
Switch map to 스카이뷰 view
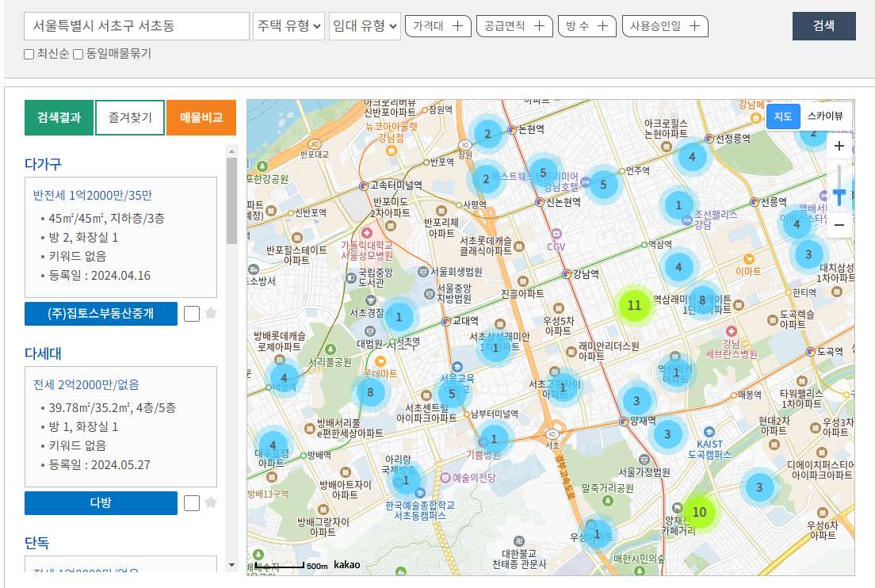(x=825, y=116)
